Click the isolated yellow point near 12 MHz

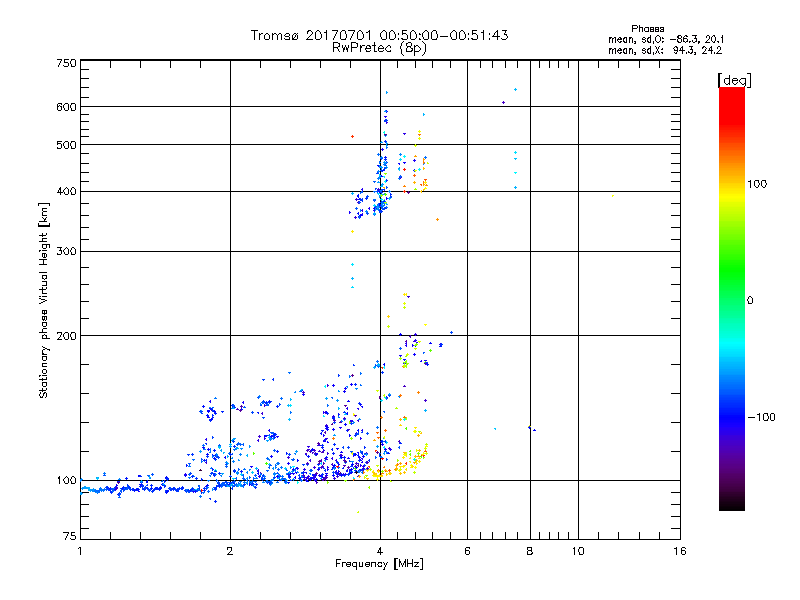(613, 196)
